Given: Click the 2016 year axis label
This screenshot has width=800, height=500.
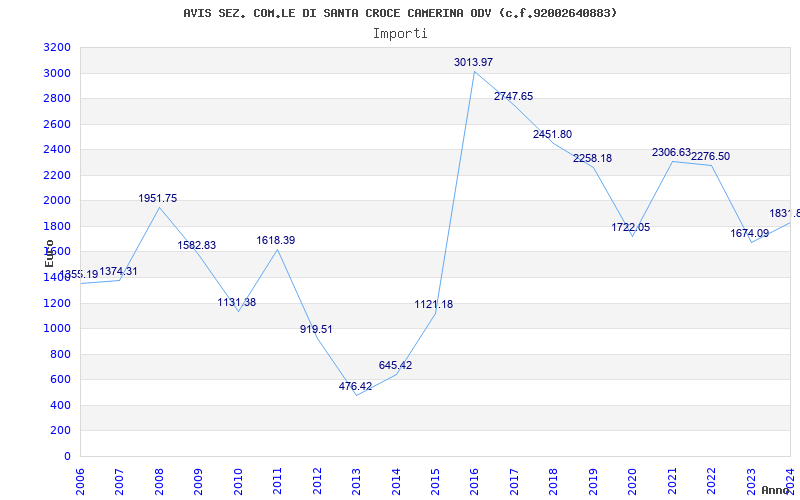Looking at the screenshot, I should 475,482.
